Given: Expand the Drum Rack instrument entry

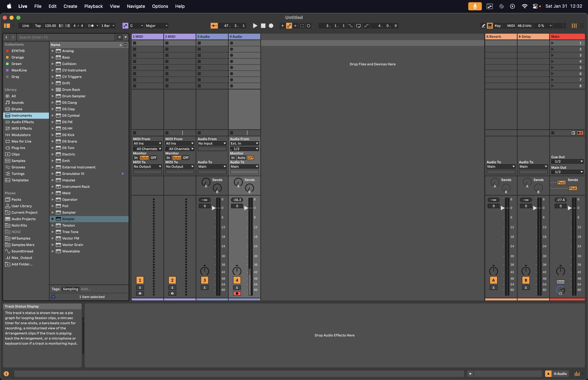Looking at the screenshot, I should coord(53,90).
